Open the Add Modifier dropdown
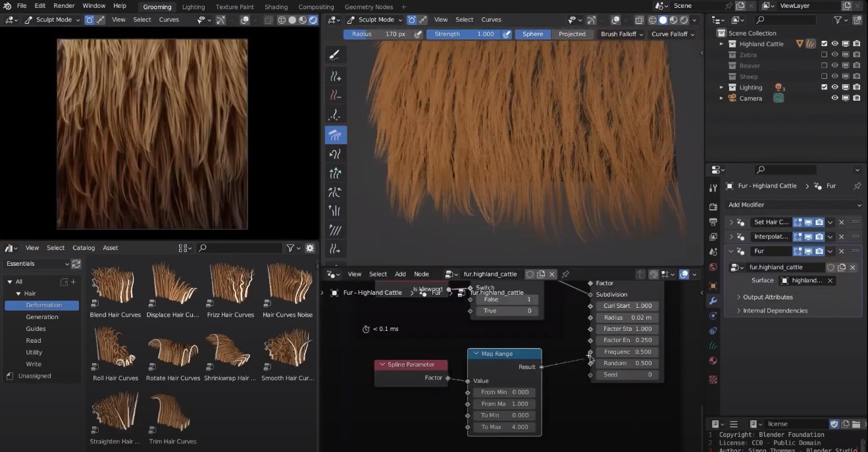The width and height of the screenshot is (868, 452). [794, 205]
